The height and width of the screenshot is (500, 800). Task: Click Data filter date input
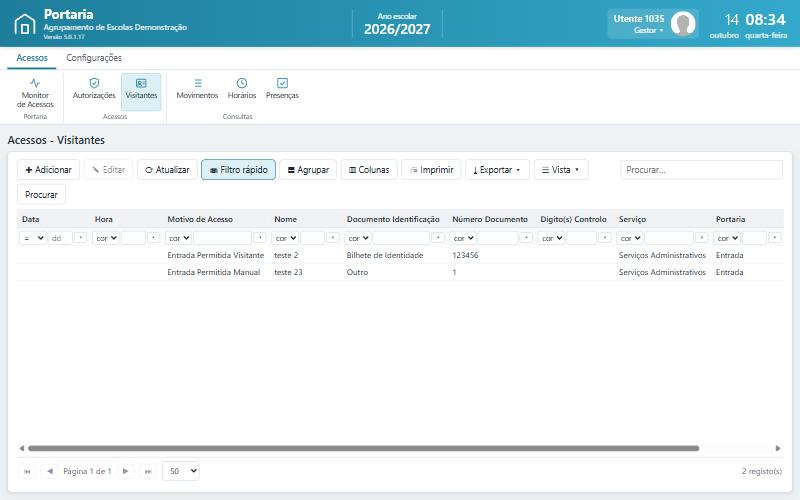click(60, 238)
